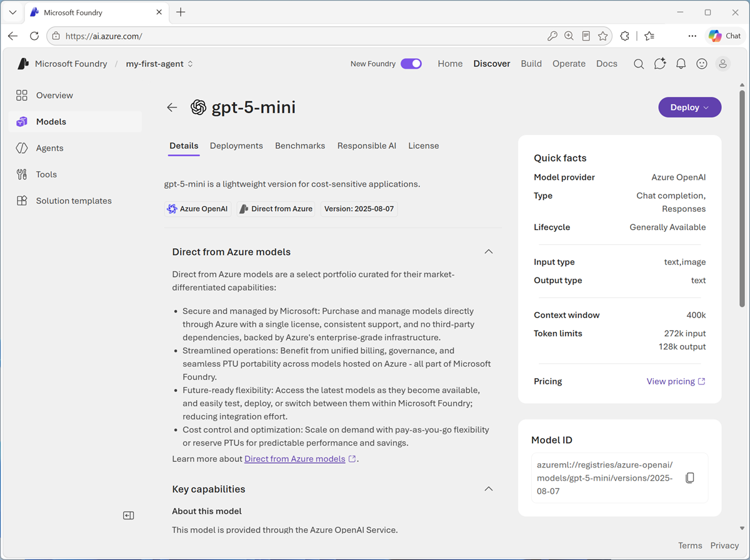The height and width of the screenshot is (560, 750).
Task: Open the Deploy dropdown button
Action: 690,107
